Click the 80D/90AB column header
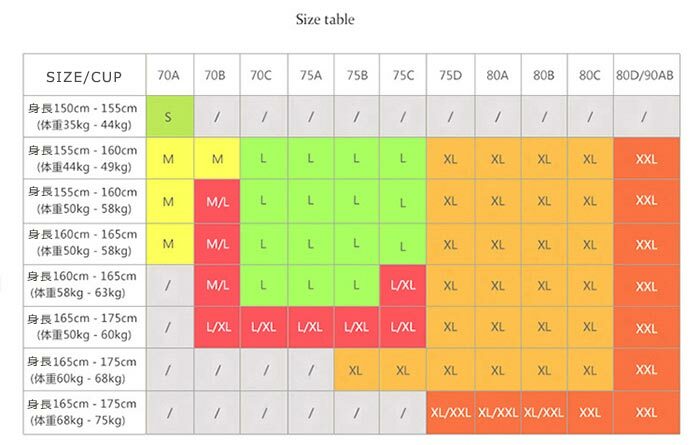The width and height of the screenshot is (700, 445). [646, 75]
